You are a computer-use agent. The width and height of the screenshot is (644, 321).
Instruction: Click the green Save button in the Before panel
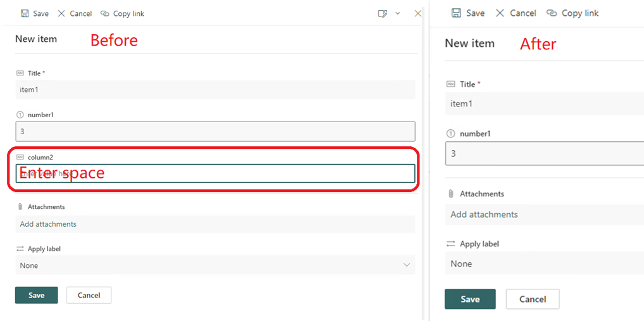tap(37, 295)
